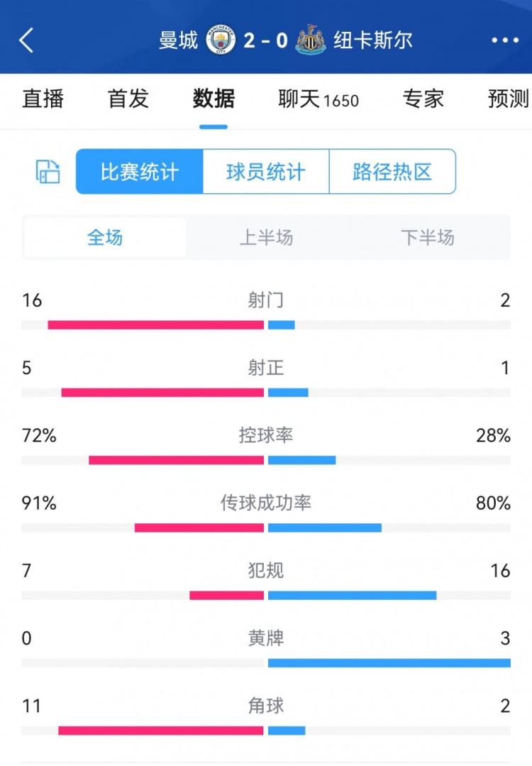Switch to the 直播 tab
Viewport: 532px width, 766px height.
(43, 99)
